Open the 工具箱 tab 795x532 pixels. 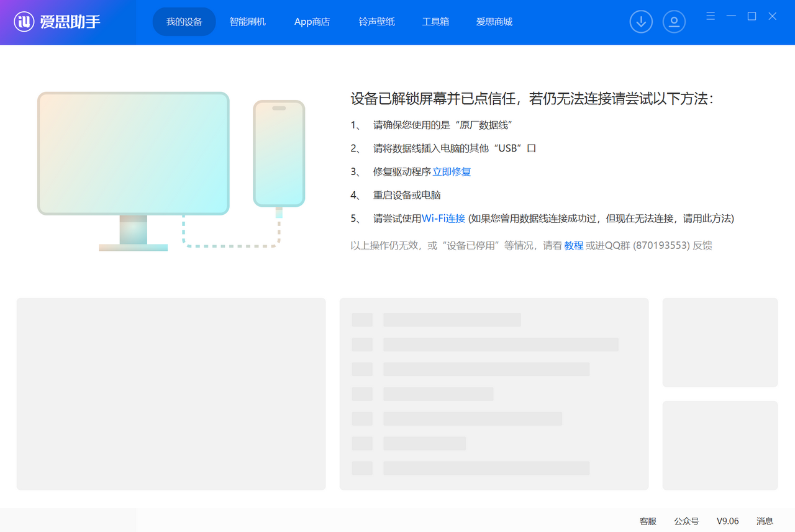tap(435, 22)
